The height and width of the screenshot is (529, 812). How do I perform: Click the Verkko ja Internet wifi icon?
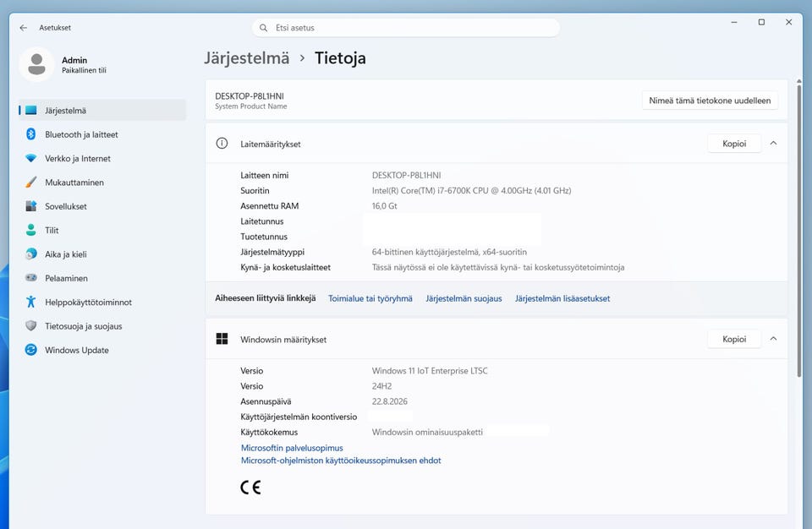[x=31, y=158]
